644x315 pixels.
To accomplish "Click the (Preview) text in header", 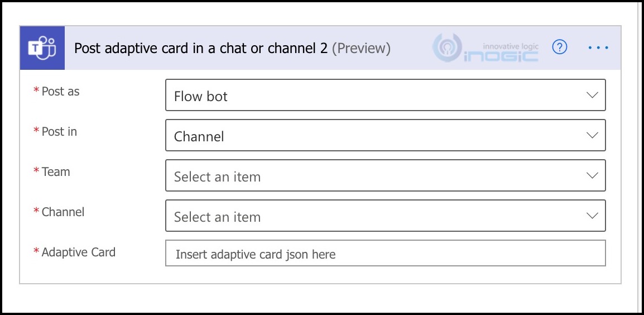I will pos(361,49).
